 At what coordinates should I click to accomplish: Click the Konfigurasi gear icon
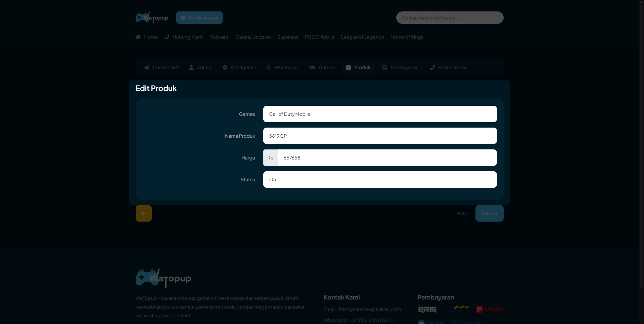tap(225, 67)
